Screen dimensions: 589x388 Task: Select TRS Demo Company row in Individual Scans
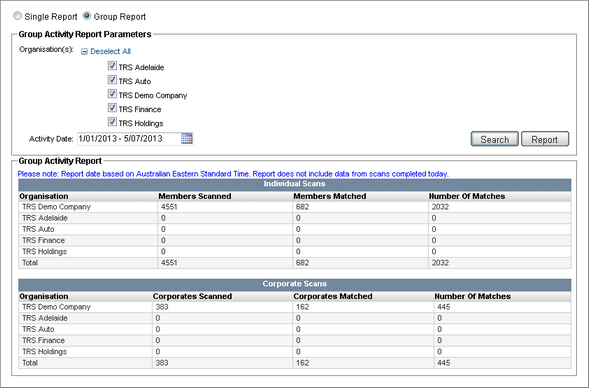point(294,207)
